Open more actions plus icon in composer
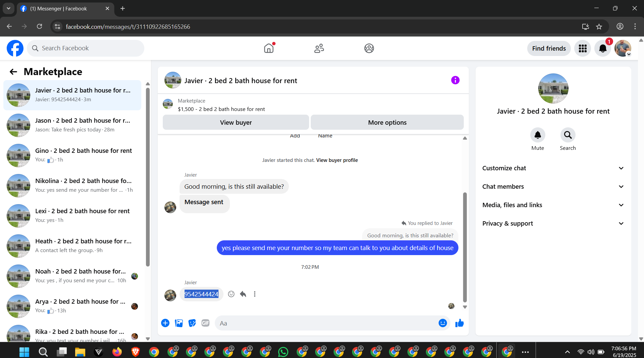Image resolution: width=644 pixels, height=358 pixels. click(165, 323)
